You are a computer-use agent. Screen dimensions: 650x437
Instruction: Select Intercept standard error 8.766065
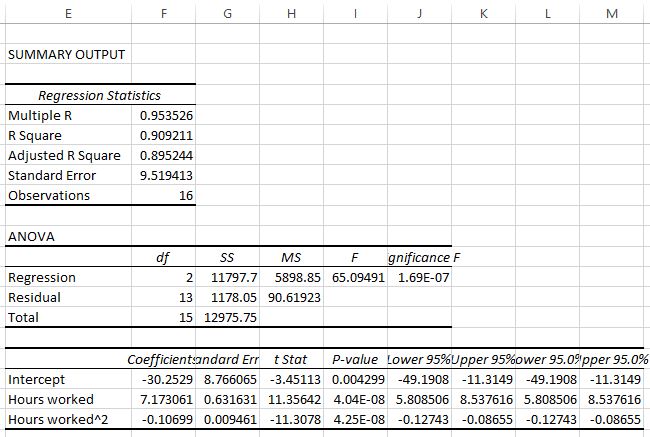pos(230,379)
